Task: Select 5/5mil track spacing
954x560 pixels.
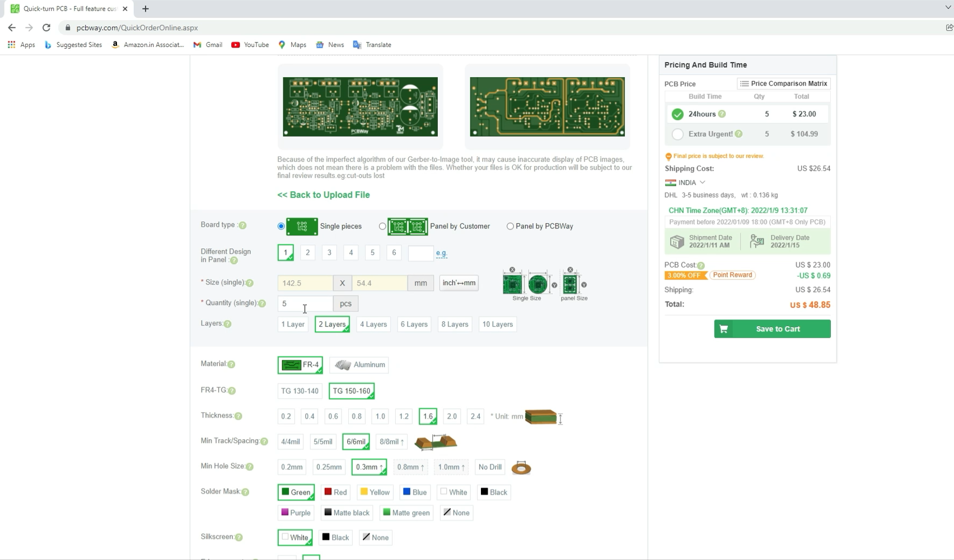Action: (322, 442)
